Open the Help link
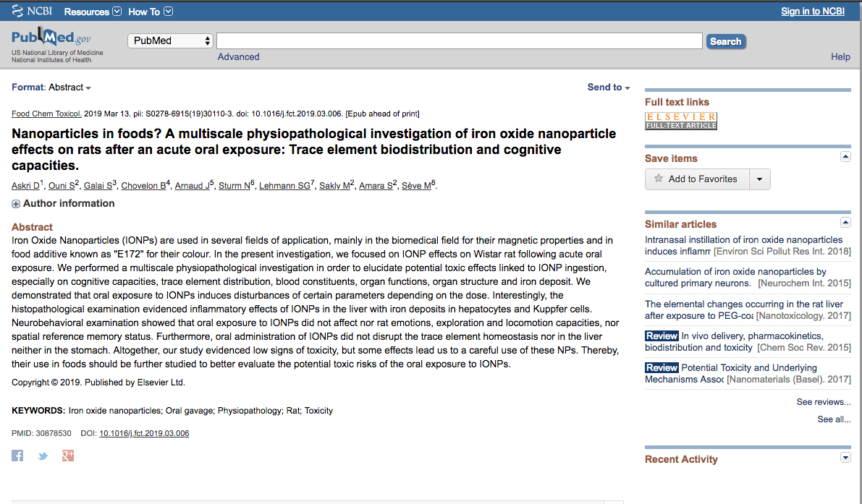This screenshot has height=504, width=862. [840, 56]
